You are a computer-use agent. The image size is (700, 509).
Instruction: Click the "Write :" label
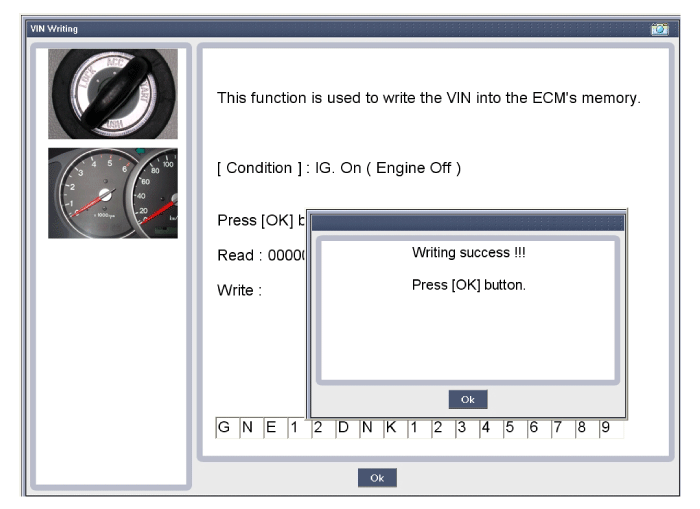point(239,291)
